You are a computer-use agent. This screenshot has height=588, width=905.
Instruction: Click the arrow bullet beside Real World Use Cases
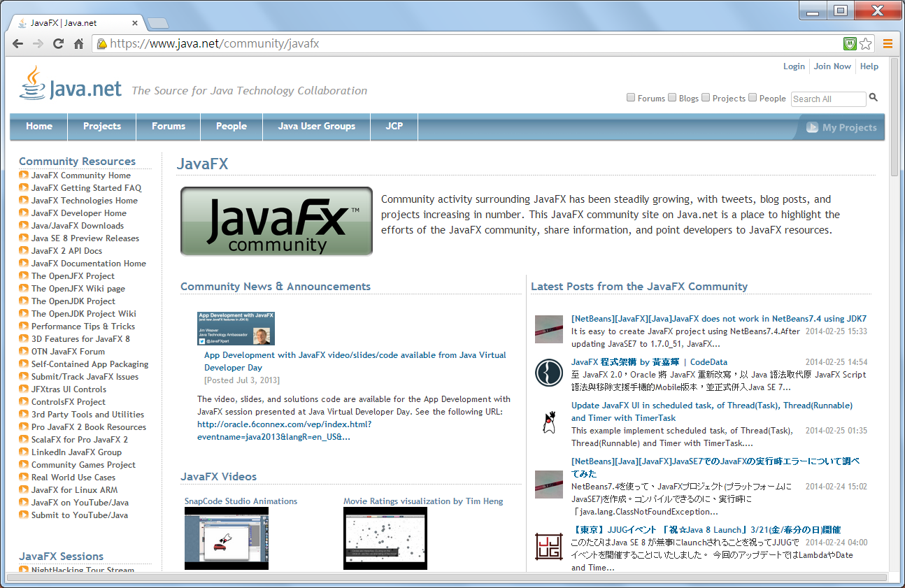click(24, 478)
